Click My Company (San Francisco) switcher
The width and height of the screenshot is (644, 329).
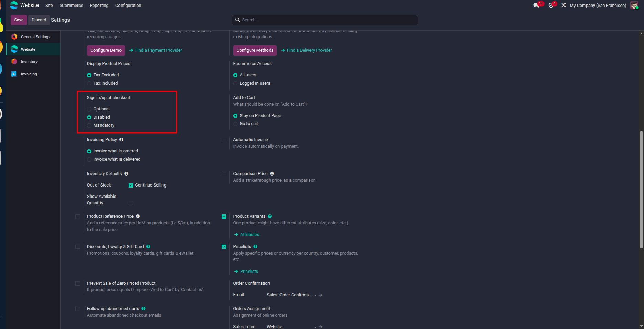[x=598, y=6]
